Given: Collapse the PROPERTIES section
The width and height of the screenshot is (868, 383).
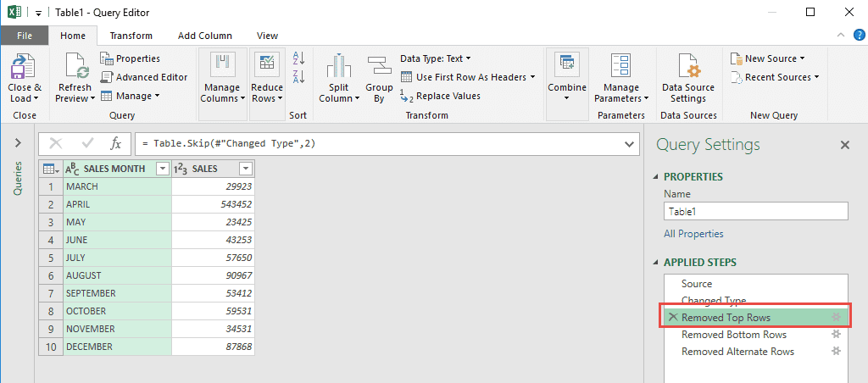Looking at the screenshot, I should [657, 177].
